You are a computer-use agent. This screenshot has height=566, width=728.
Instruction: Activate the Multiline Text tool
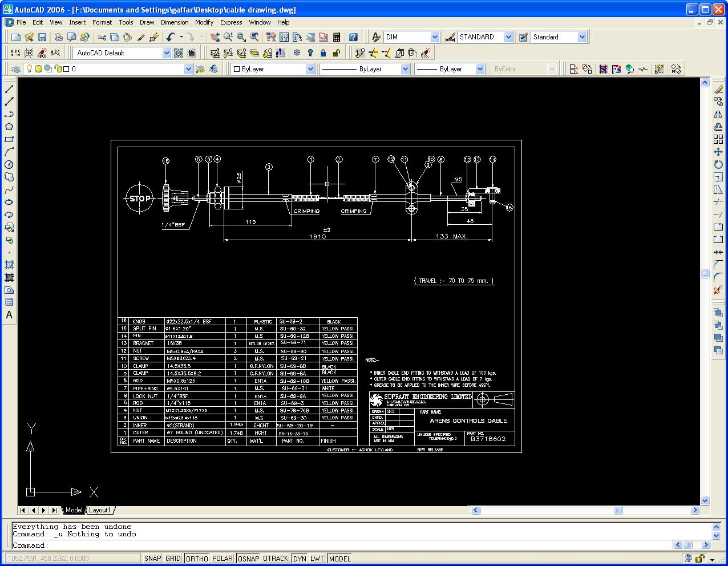click(9, 315)
